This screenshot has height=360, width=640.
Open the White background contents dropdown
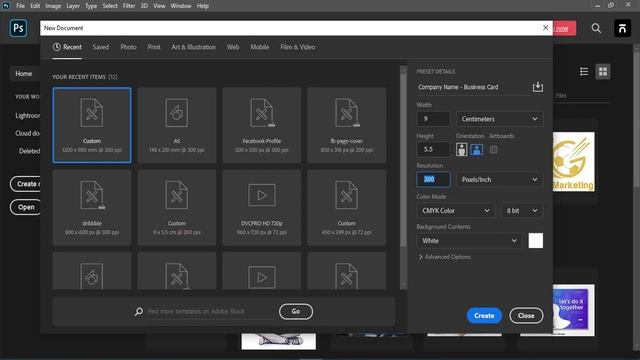469,241
